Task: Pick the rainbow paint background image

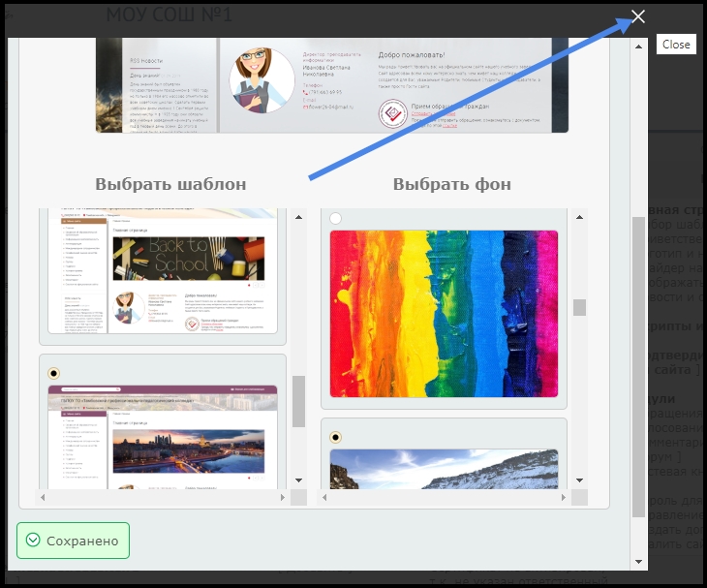Action: click(444, 313)
